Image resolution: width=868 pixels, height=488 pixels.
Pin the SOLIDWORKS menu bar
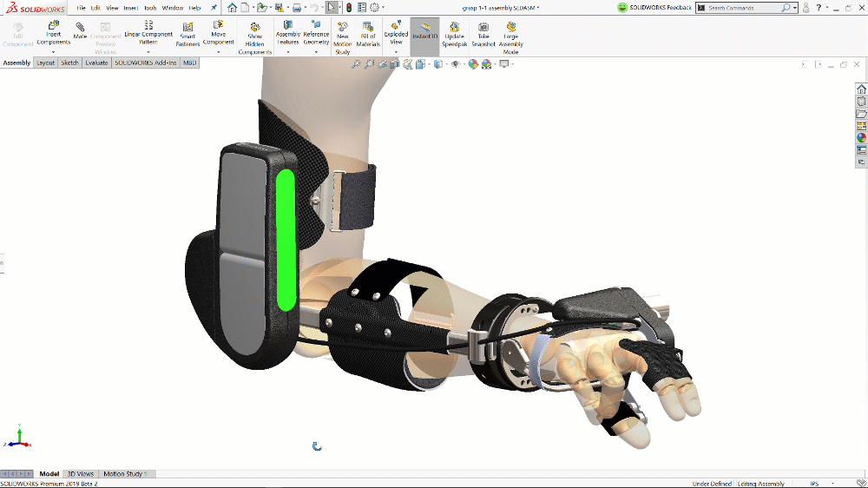(x=214, y=8)
